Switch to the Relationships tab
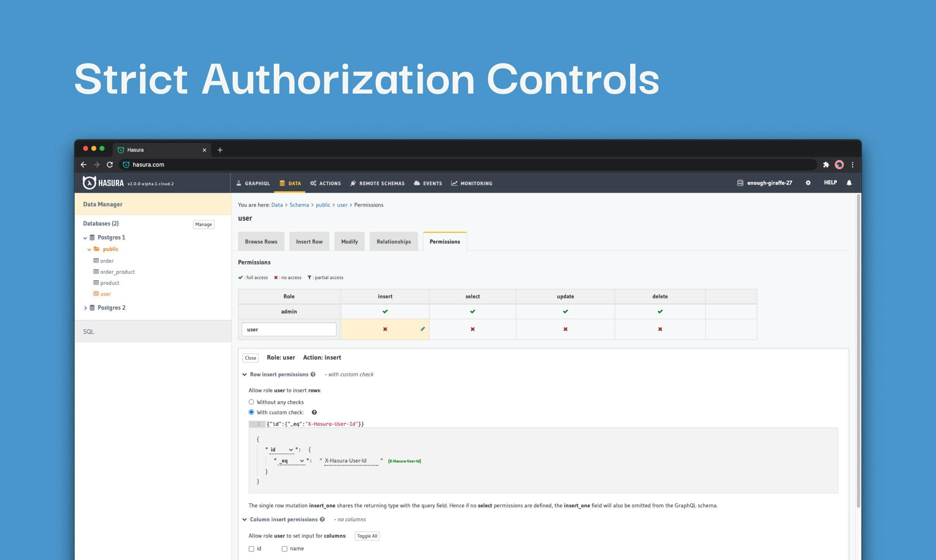 (x=394, y=242)
